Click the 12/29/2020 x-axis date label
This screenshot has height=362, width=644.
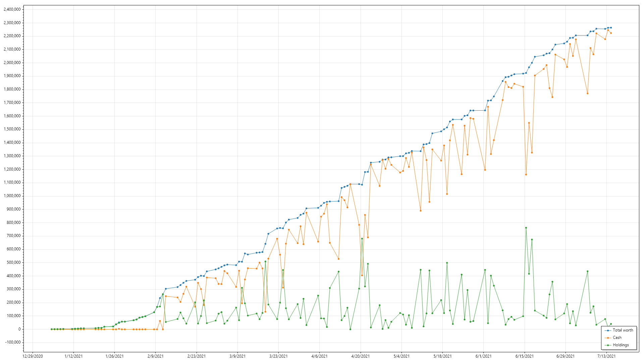pyautogui.click(x=33, y=356)
